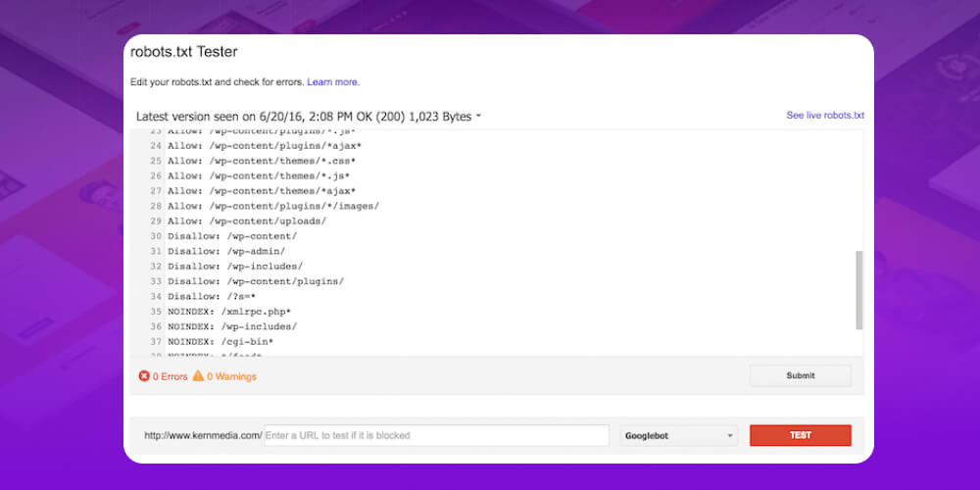This screenshot has width=980, height=490.
Task: Focus the URL to test input field
Action: 436,436
